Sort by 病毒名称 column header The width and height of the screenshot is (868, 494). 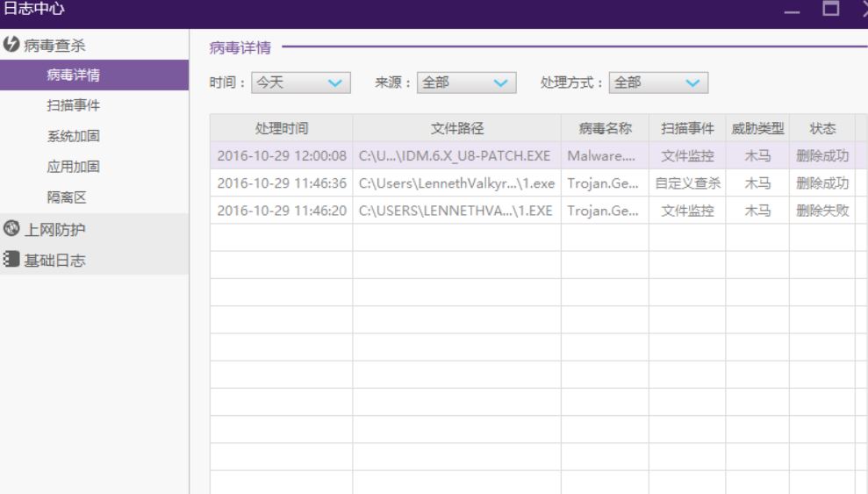[x=605, y=128]
